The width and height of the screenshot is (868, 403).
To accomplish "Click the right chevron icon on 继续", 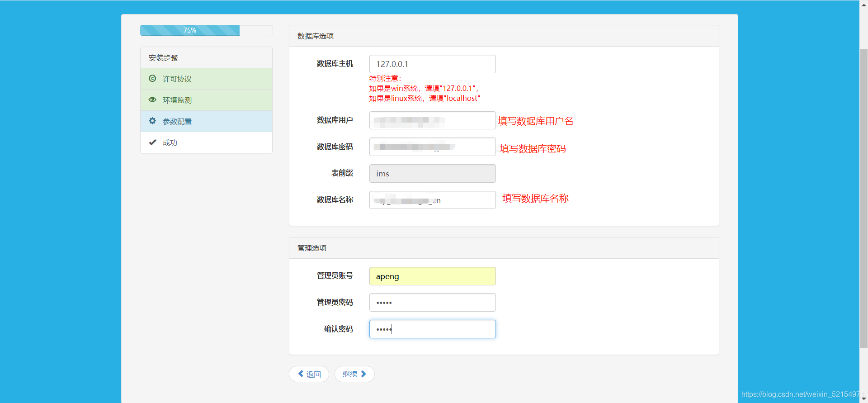I will pos(363,374).
